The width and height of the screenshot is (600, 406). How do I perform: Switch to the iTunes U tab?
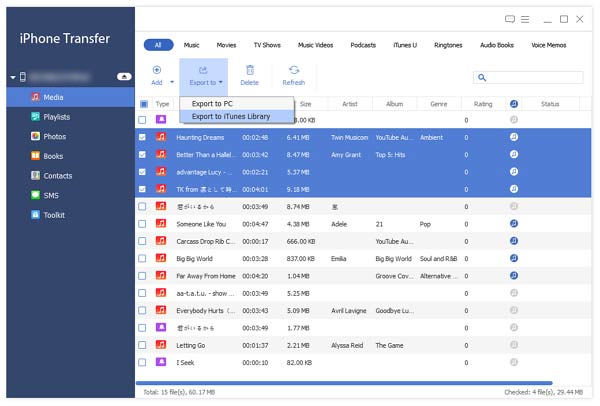pos(405,45)
